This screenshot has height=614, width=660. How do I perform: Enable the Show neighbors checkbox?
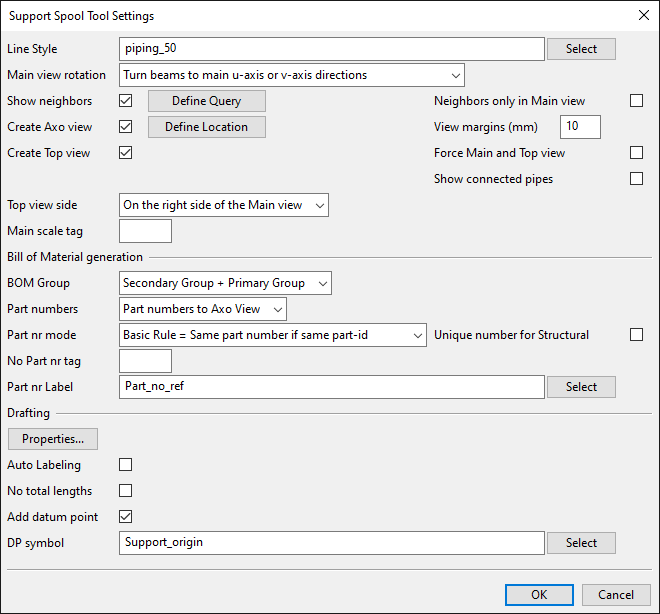(126, 101)
